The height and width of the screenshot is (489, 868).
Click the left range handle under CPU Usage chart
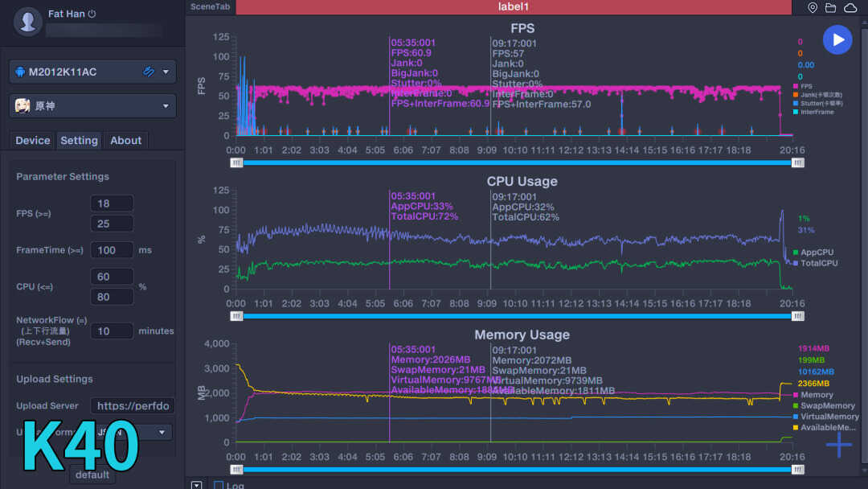point(236,316)
